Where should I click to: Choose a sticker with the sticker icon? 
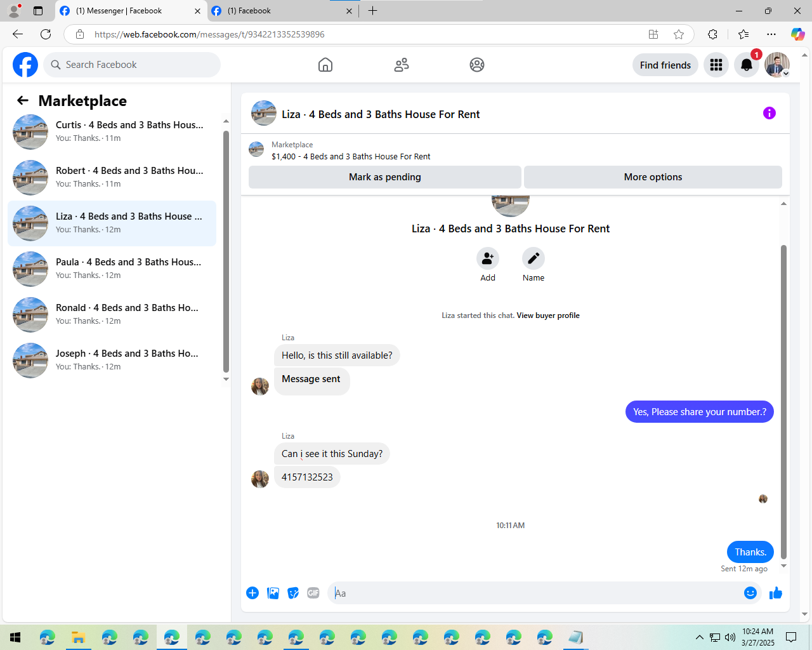click(x=293, y=593)
